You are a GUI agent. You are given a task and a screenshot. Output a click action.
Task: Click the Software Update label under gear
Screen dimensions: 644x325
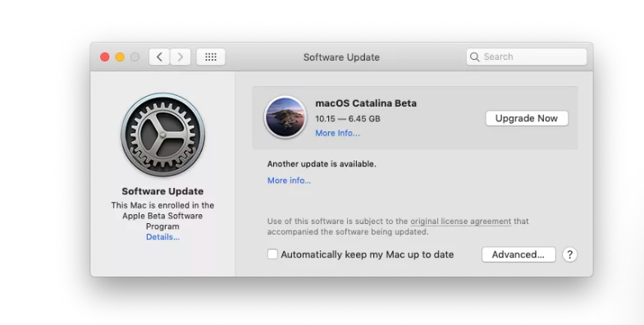(162, 191)
